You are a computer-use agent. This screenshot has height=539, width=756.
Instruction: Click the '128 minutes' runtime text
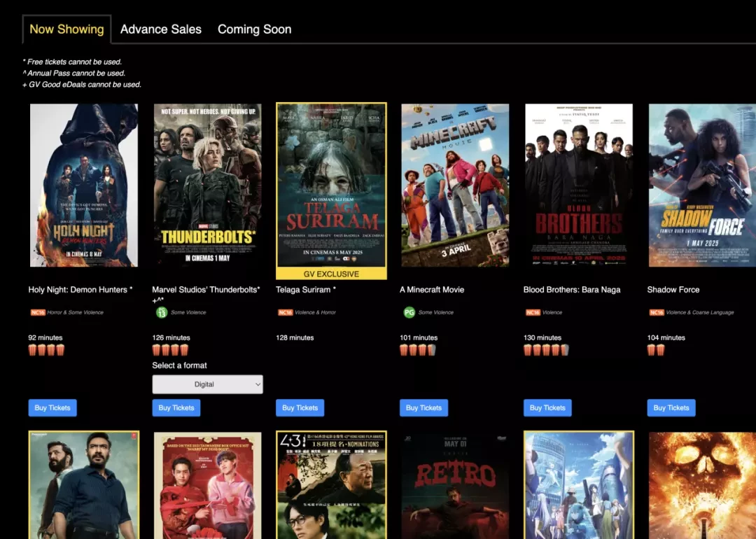point(295,337)
